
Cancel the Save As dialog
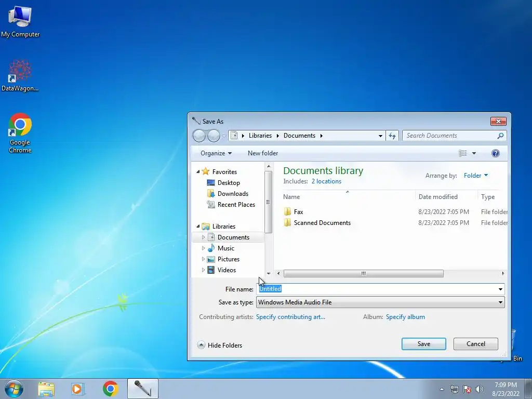476,344
